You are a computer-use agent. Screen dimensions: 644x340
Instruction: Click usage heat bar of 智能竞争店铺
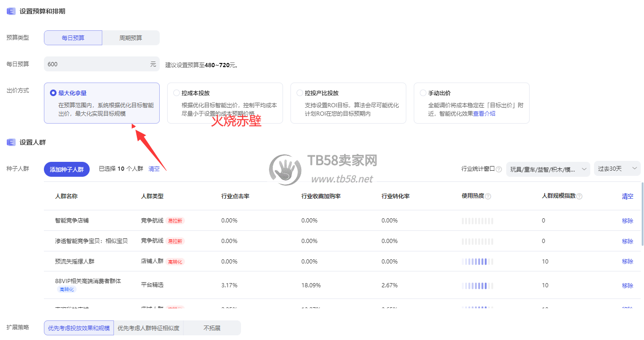(477, 221)
